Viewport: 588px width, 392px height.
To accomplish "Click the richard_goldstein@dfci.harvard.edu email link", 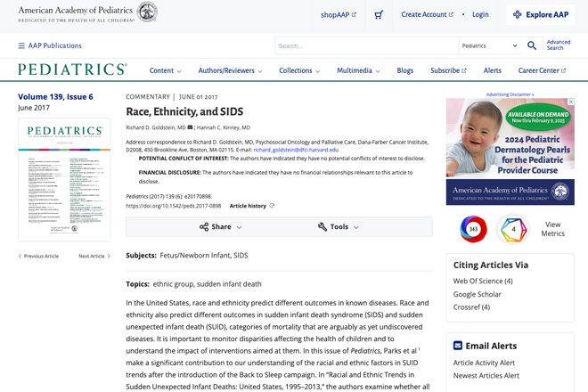I will (x=296, y=150).
